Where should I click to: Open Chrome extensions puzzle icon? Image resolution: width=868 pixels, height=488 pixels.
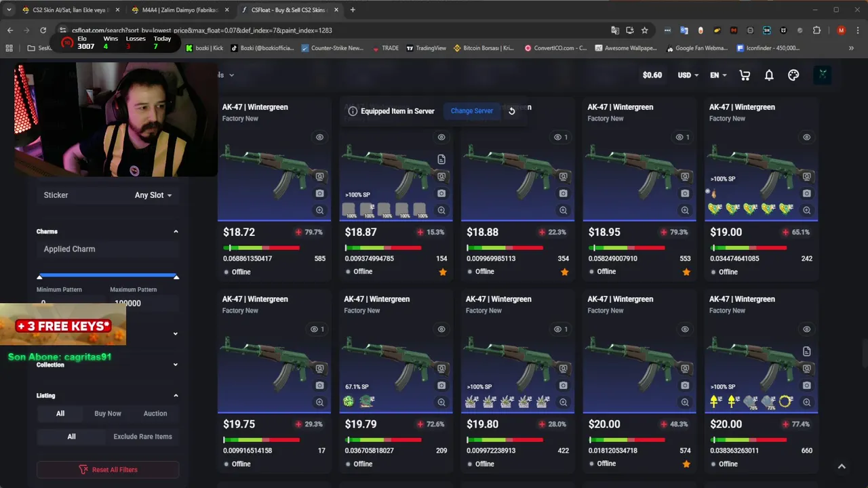(x=816, y=30)
